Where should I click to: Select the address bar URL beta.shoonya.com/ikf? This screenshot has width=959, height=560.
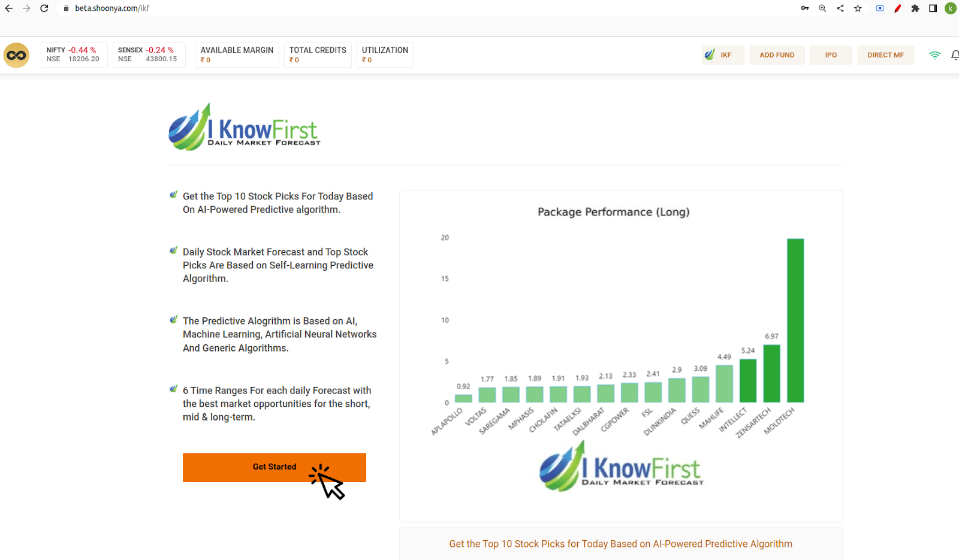(x=112, y=8)
